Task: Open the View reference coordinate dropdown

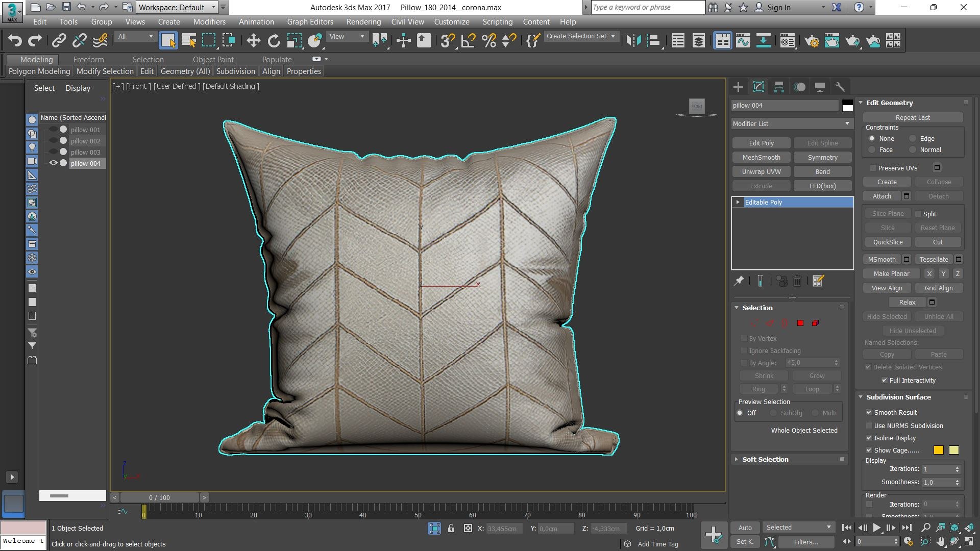Action: pos(347,37)
